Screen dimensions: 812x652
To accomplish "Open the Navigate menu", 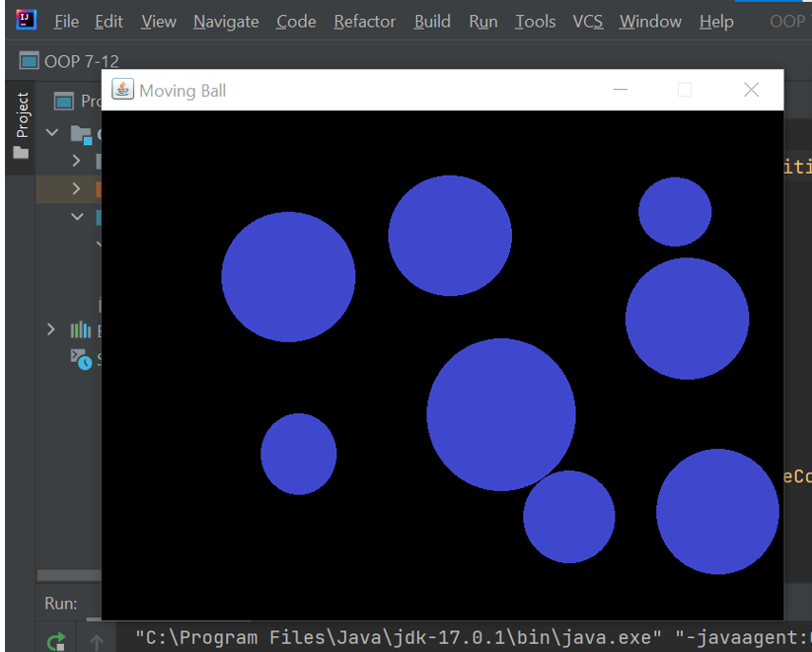I will pyautogui.click(x=226, y=21).
